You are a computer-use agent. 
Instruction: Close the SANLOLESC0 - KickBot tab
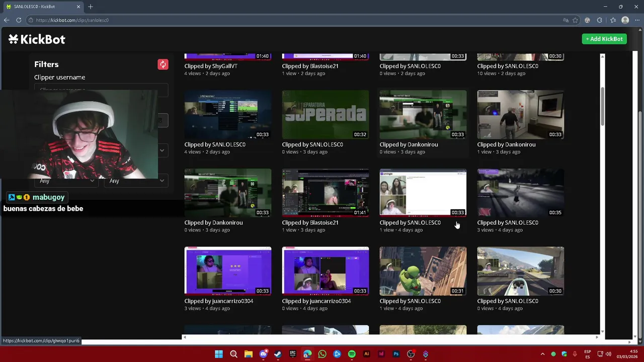[x=78, y=7]
